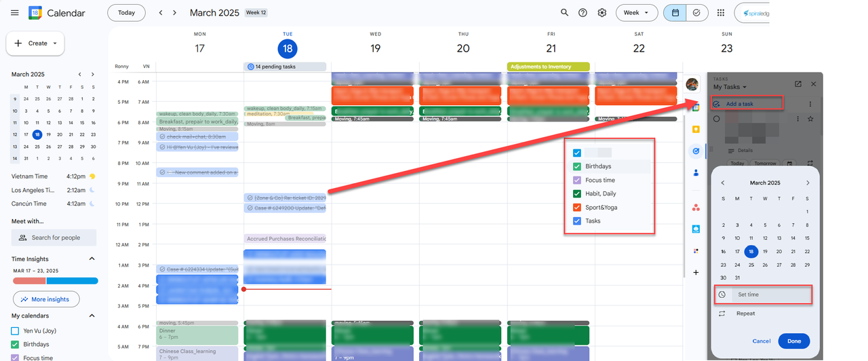Click the Today button
The image size is (868, 361).
tap(126, 13)
